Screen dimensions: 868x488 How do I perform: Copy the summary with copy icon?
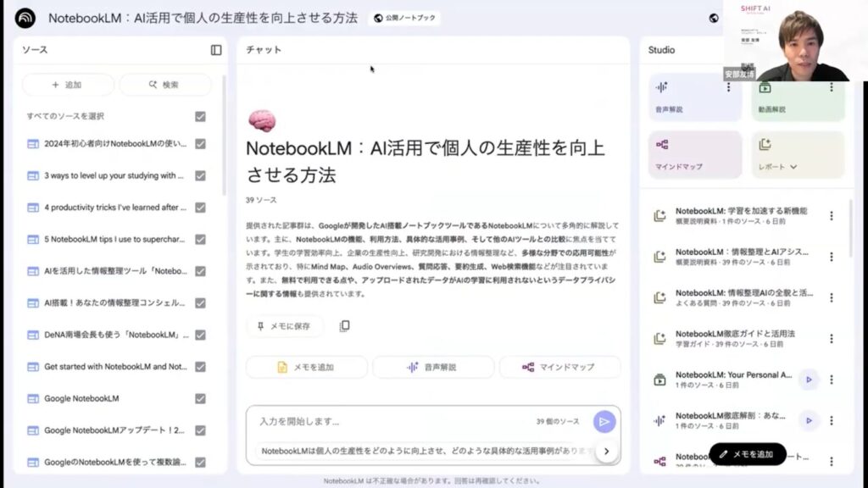pyautogui.click(x=344, y=326)
